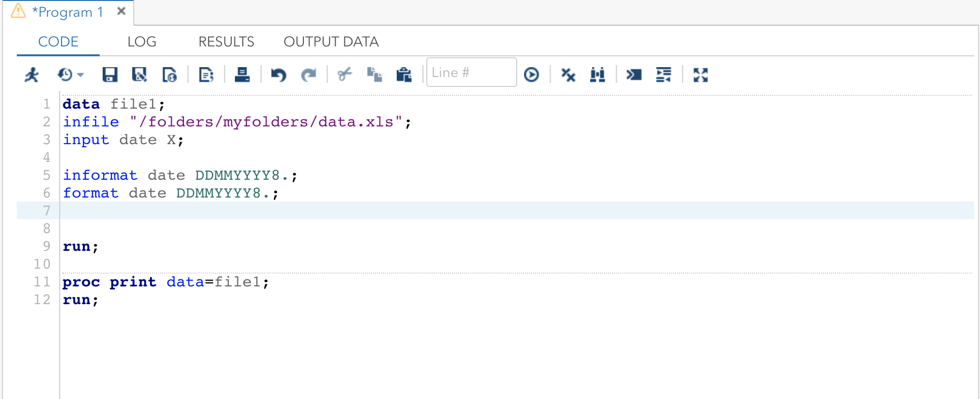Maximize the editor view

click(x=701, y=75)
